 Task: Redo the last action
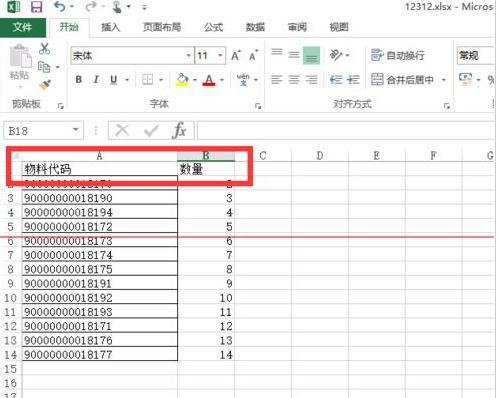[90, 6]
